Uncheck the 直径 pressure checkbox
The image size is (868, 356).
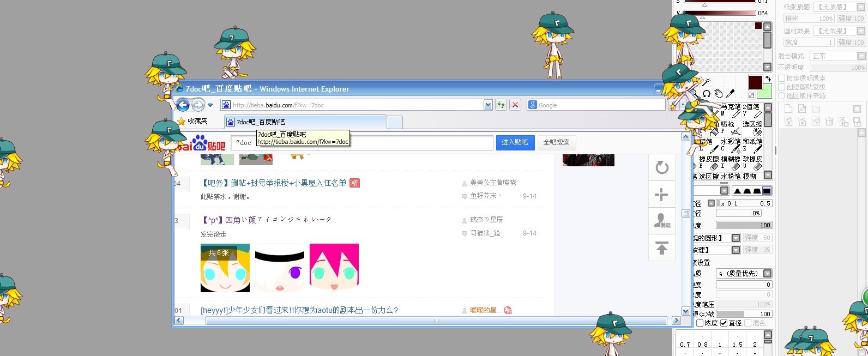(724, 323)
